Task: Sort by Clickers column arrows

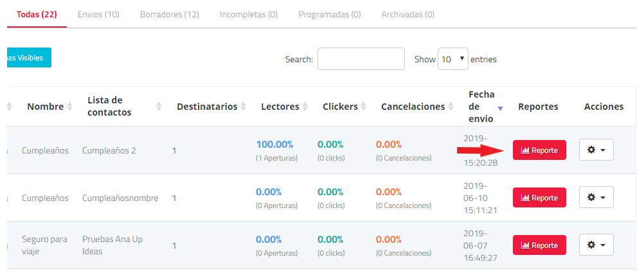Action: (x=363, y=107)
